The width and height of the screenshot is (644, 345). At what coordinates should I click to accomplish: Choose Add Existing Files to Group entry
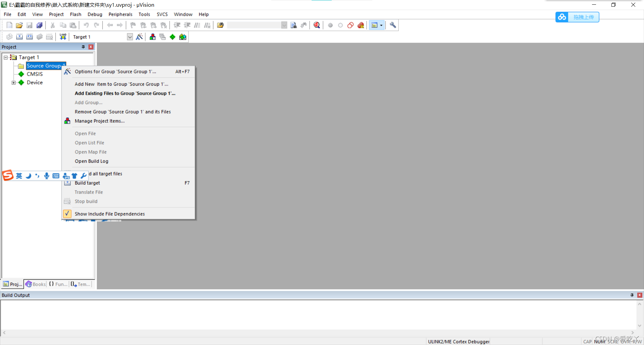coord(128,93)
